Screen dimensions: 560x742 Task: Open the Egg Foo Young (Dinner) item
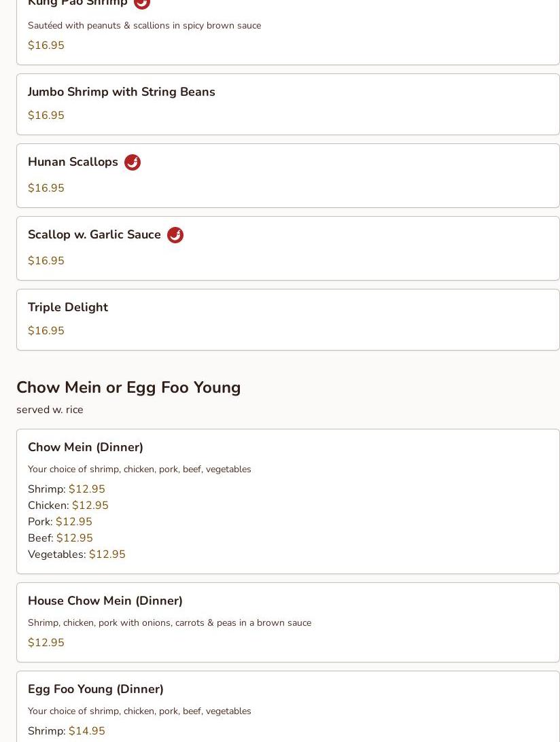point(96,689)
